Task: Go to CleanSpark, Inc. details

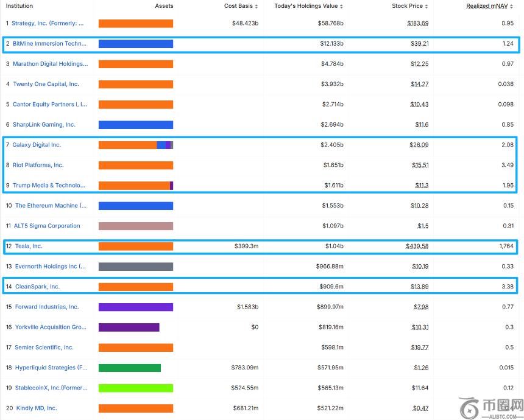Action: 37,287
